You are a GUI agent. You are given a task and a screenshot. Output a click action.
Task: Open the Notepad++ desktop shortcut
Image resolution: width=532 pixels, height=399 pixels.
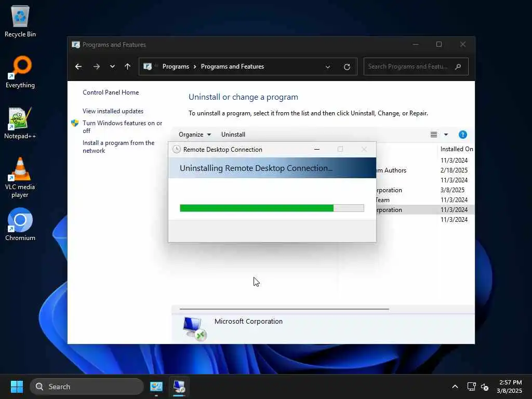(20, 123)
